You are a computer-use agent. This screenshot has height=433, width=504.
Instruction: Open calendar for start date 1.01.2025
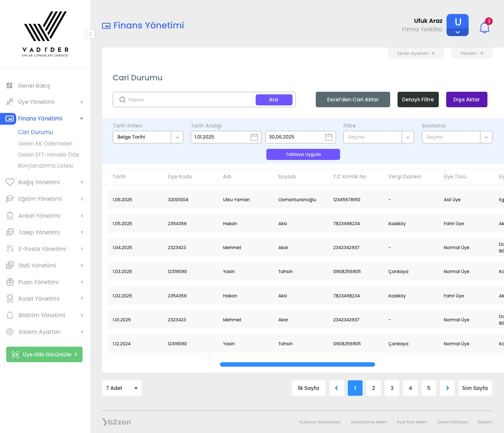pos(254,137)
